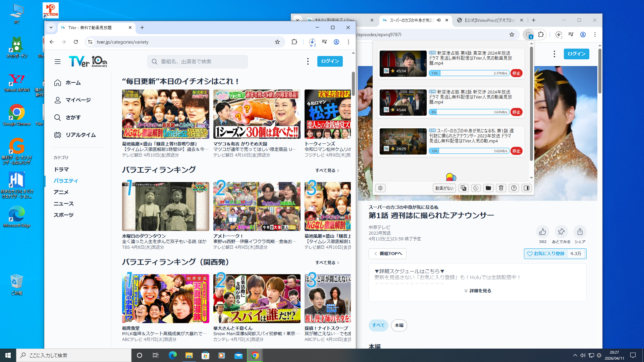The image size is (644, 362).
Task: Click すべて見る for バラエティランキング
Action: click(327, 170)
